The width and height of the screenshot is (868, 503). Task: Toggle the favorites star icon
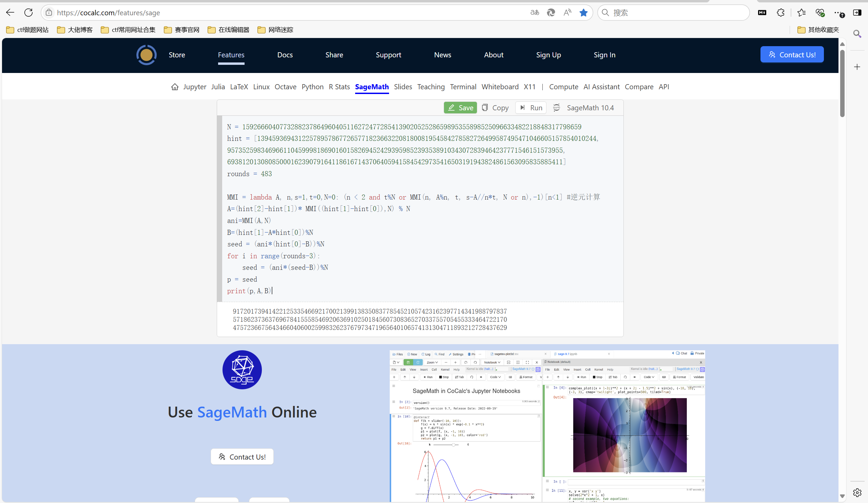(583, 13)
